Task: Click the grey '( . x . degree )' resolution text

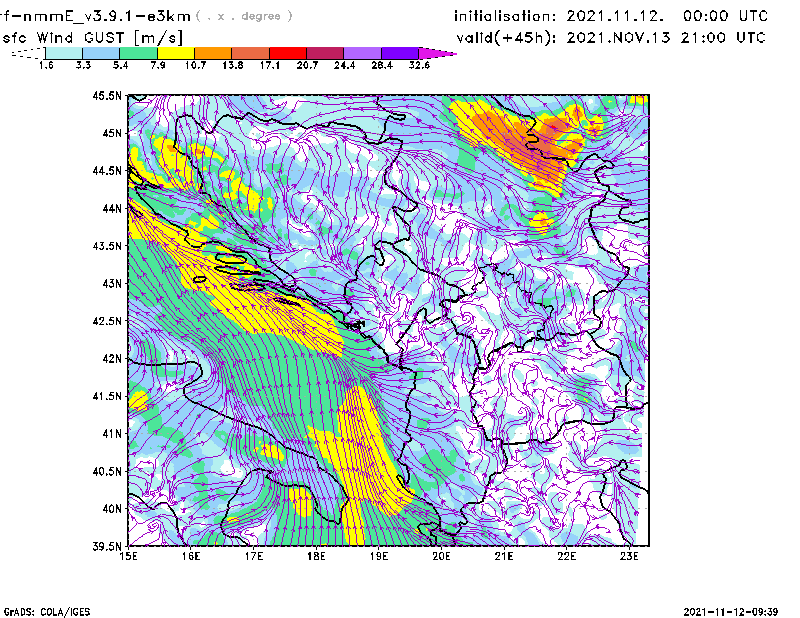Action: click(x=244, y=16)
